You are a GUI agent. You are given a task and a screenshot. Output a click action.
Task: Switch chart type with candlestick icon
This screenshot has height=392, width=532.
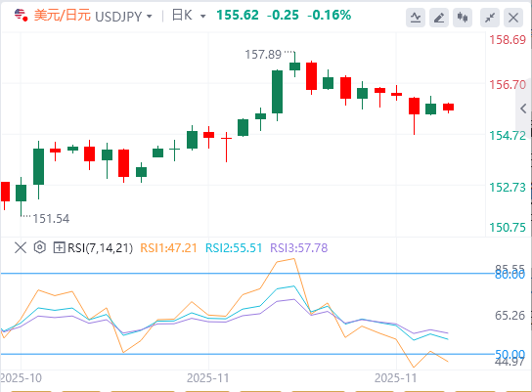click(463, 18)
